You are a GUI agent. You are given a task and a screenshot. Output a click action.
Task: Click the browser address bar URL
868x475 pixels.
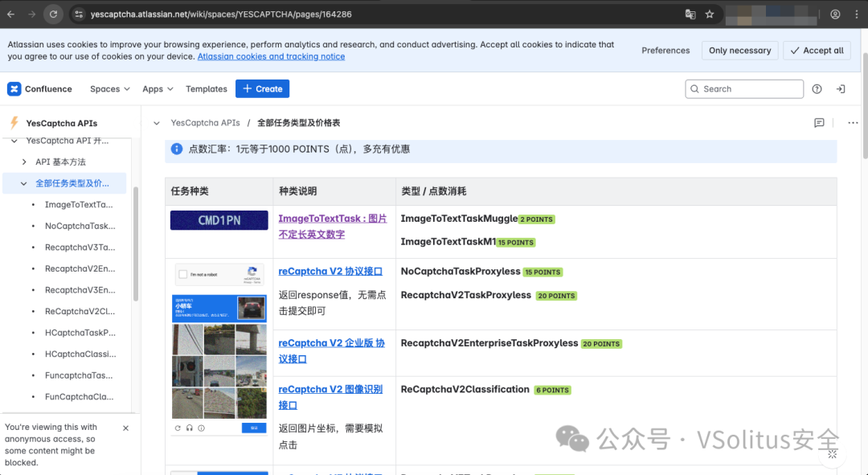coord(221,14)
